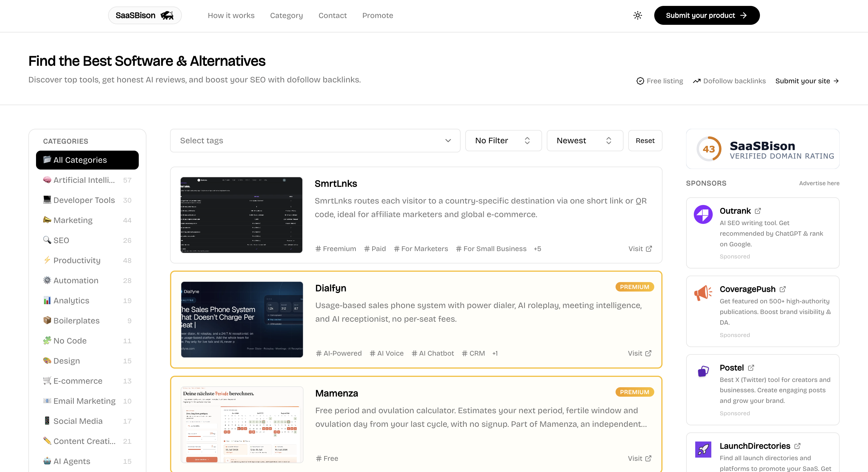Click the Design palette icon
Image resolution: width=868 pixels, height=472 pixels.
click(47, 360)
